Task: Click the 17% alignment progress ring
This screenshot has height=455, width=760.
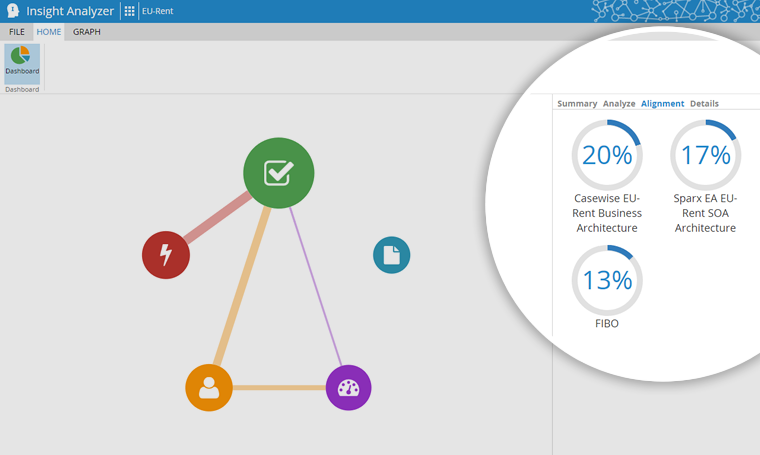Action: pos(706,155)
